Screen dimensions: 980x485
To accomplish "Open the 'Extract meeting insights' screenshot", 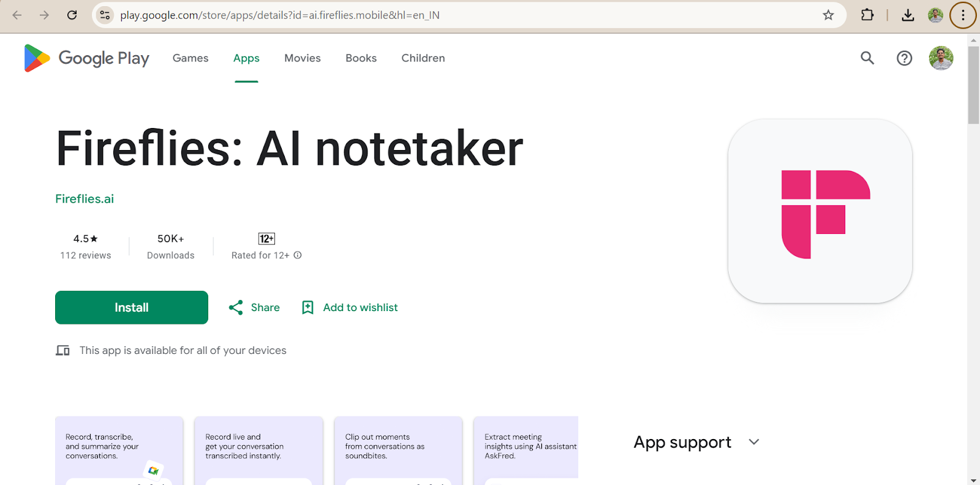I will [526, 451].
